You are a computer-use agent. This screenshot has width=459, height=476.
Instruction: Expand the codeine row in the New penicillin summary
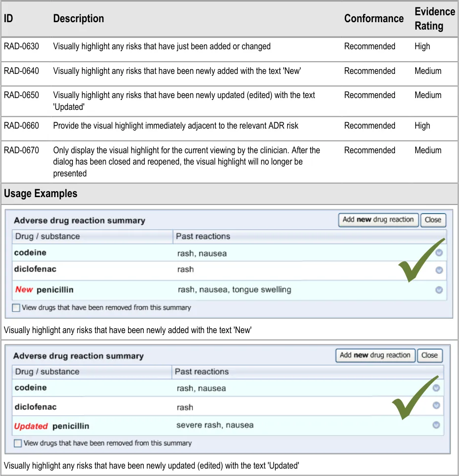click(439, 253)
